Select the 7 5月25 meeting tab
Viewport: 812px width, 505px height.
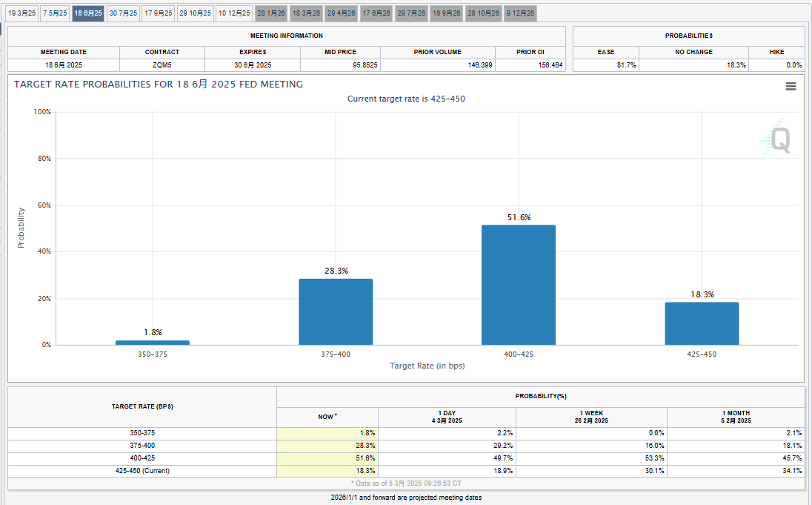pos(55,13)
